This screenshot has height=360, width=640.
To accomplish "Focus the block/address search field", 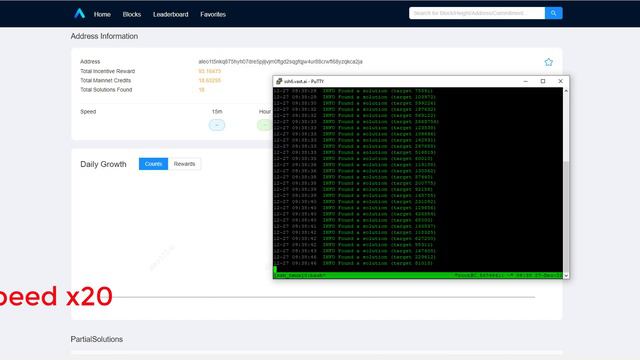I will 477,13.
